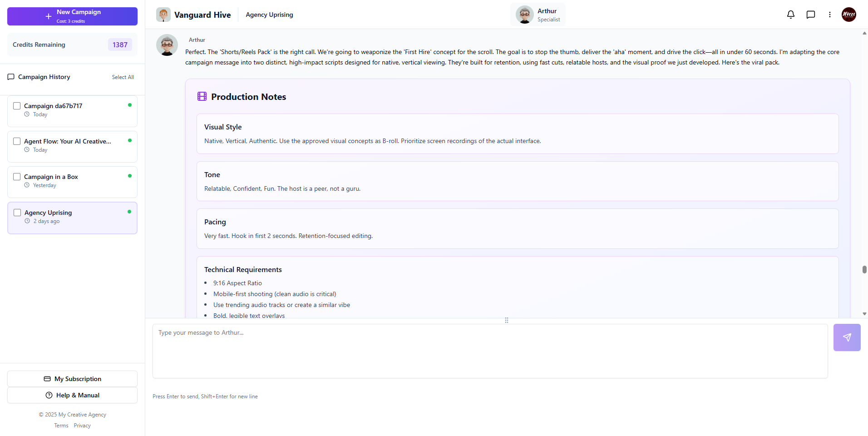
Task: Select the Campaign in a Box checkbox
Action: [17, 177]
